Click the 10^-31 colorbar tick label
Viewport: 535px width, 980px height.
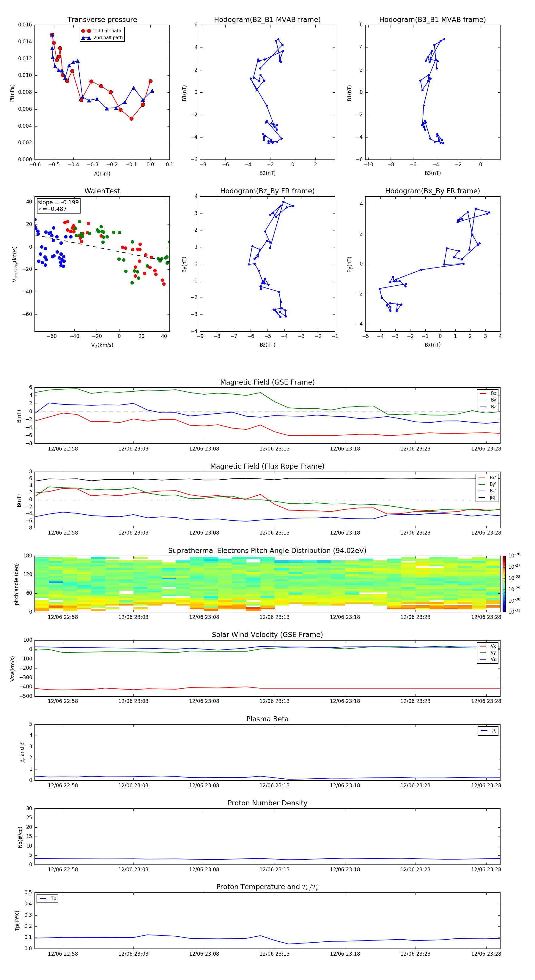coord(514,611)
